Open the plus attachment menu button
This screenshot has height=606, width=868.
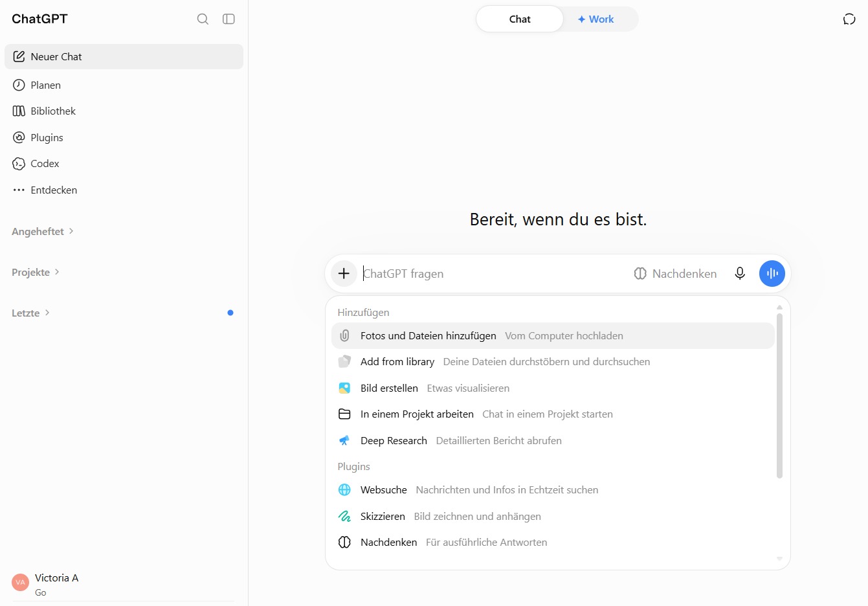[344, 273]
